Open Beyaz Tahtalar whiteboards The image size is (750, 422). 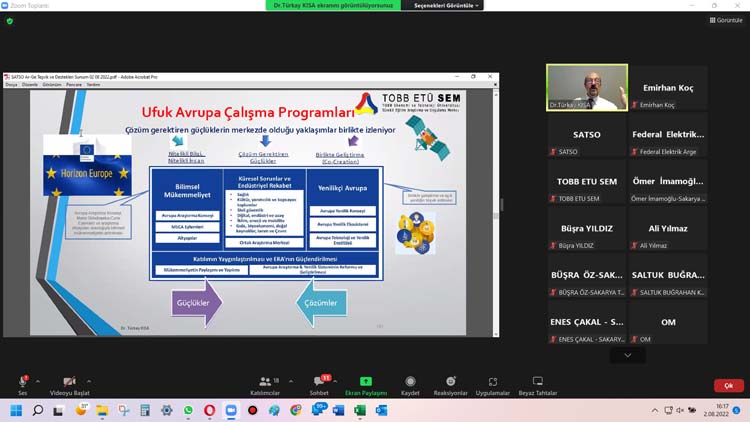[x=537, y=383]
